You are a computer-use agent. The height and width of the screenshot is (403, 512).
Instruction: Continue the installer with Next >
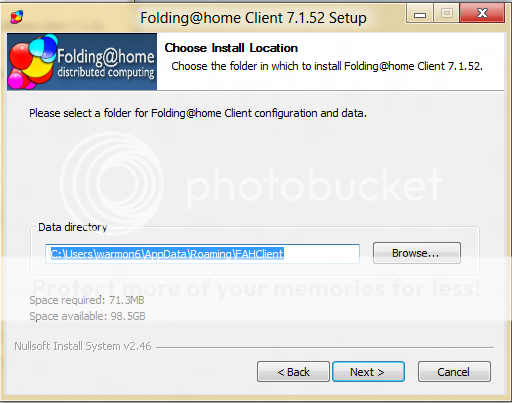point(368,372)
